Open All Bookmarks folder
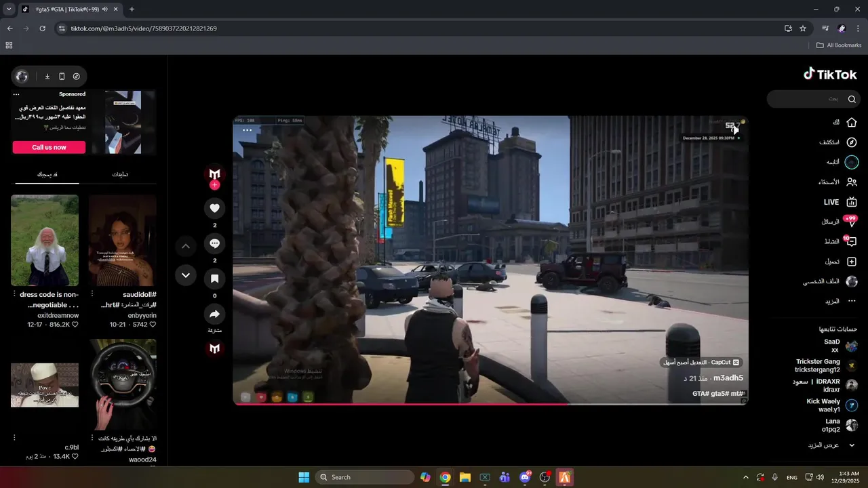Image resolution: width=868 pixels, height=488 pixels. [839, 45]
